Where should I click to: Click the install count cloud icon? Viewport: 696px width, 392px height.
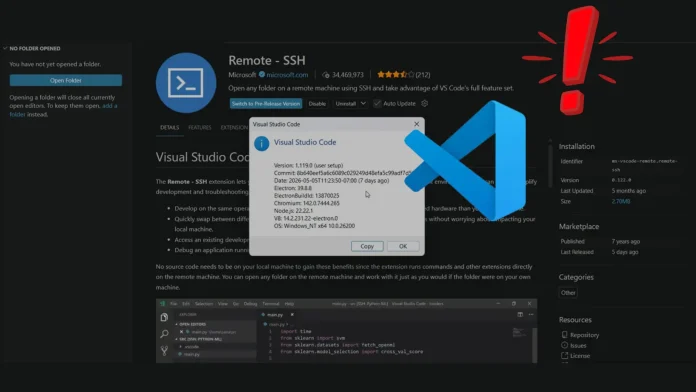click(x=326, y=75)
